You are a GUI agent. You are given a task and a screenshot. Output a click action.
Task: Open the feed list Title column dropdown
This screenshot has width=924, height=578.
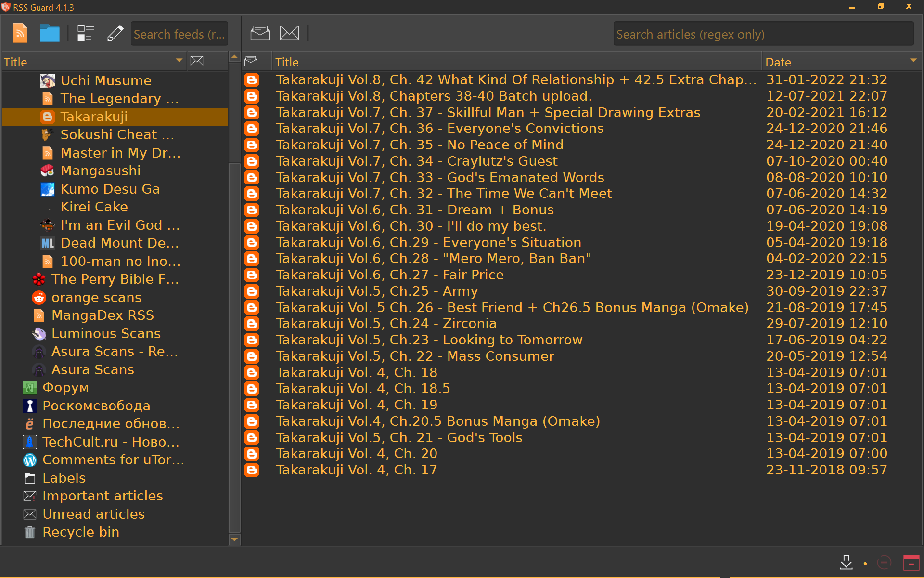[x=179, y=61]
